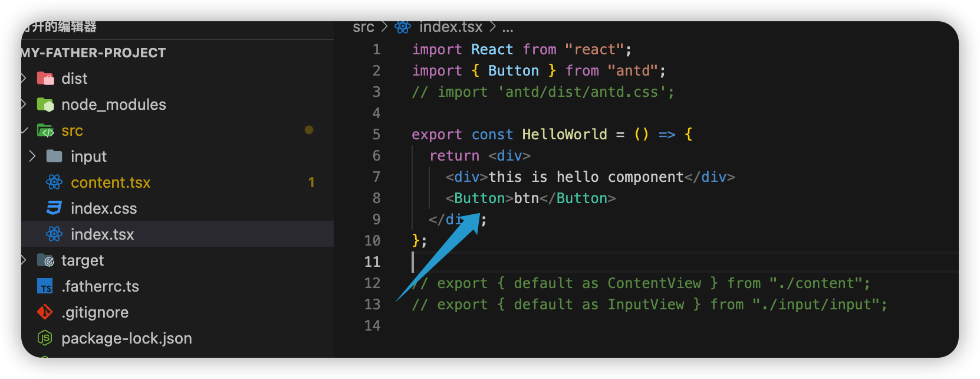
Task: Click the React identifier on line 1
Action: tap(492, 50)
